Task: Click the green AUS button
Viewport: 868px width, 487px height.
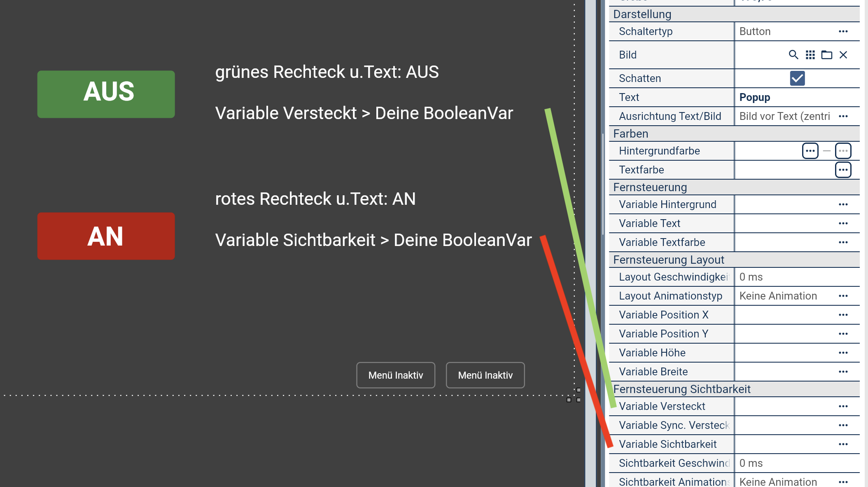Action: (x=106, y=94)
